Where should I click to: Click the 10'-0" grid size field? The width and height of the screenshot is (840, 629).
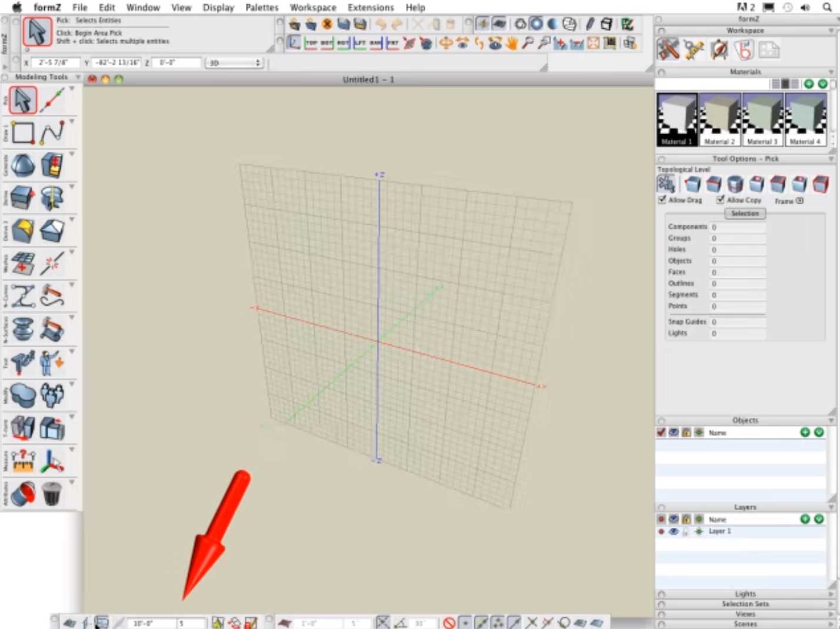tap(152, 623)
